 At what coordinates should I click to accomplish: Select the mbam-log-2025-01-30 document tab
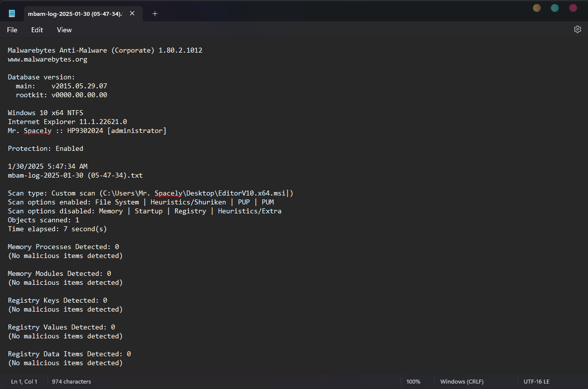74,14
